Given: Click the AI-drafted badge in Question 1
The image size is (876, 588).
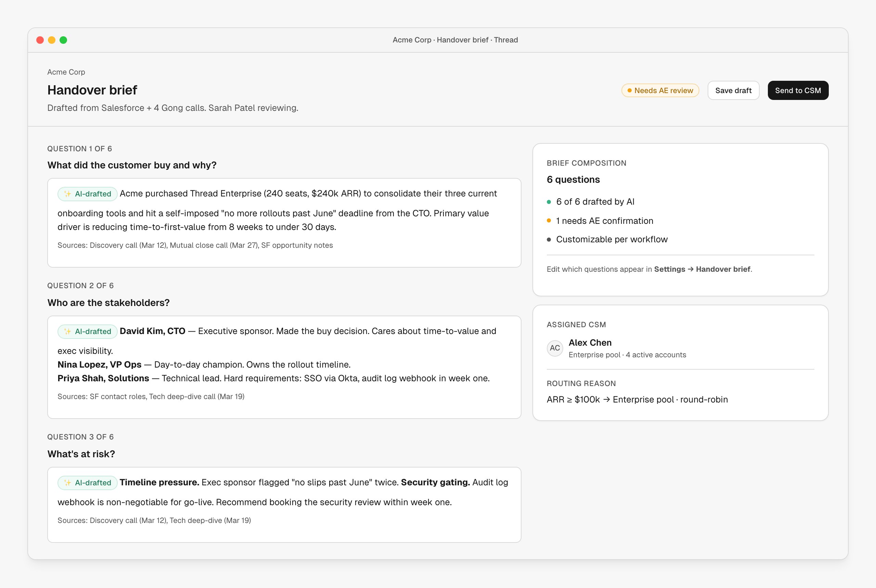Looking at the screenshot, I should [88, 194].
